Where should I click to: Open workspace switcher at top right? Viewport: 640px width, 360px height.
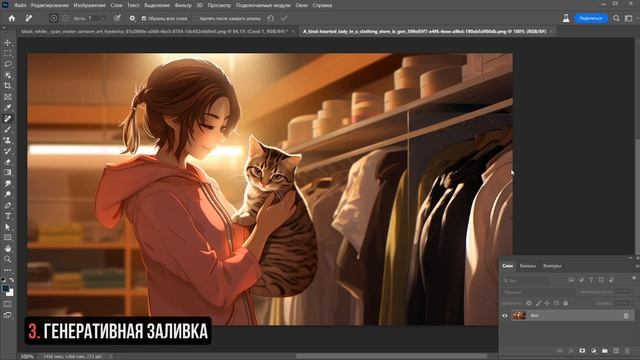(629, 18)
